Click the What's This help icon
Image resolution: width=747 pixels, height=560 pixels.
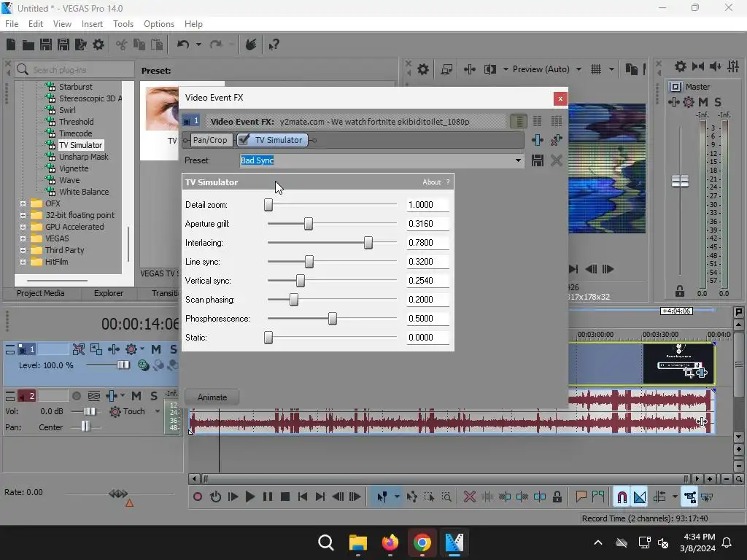click(x=274, y=44)
